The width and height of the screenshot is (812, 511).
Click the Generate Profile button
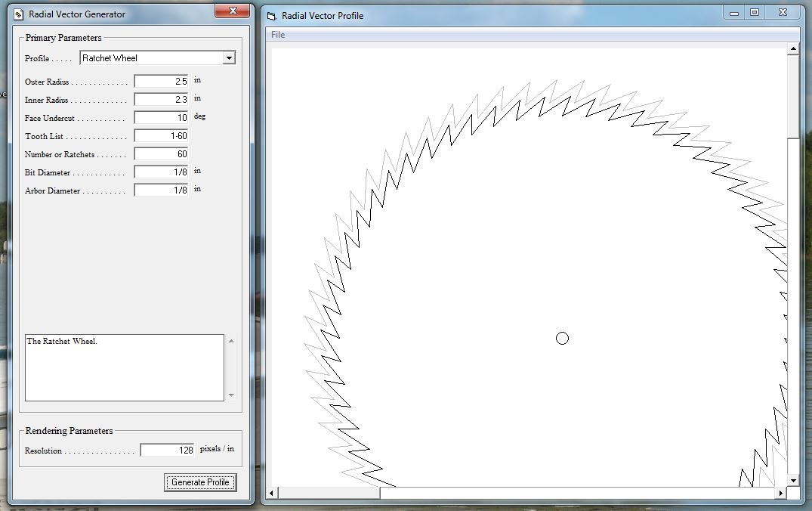(200, 482)
